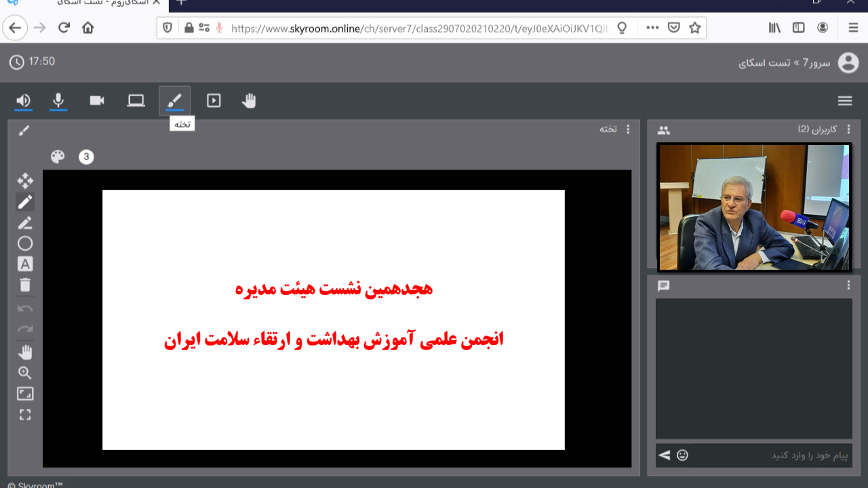Image resolution: width=868 pixels, height=488 pixels.
Task: Close the Skyroom browser tab
Action: click(157, 3)
